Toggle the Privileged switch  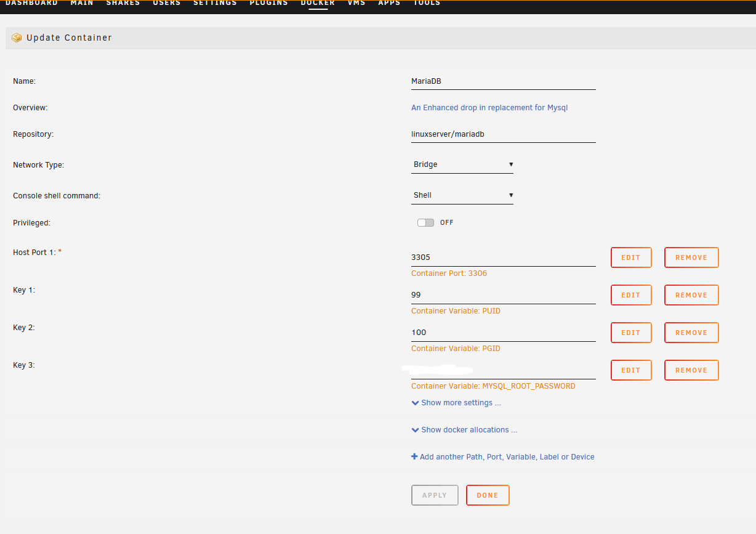[x=425, y=222]
